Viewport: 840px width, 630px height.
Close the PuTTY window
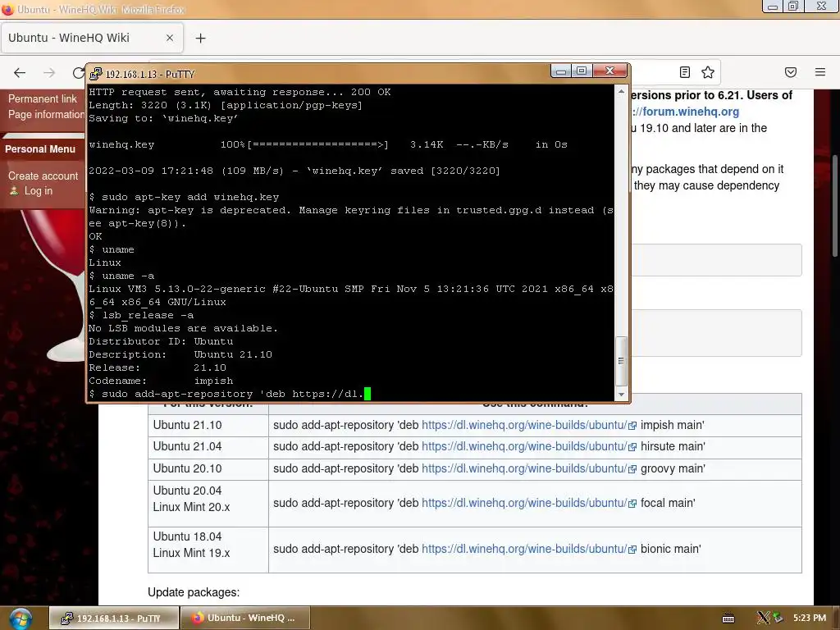click(x=609, y=71)
